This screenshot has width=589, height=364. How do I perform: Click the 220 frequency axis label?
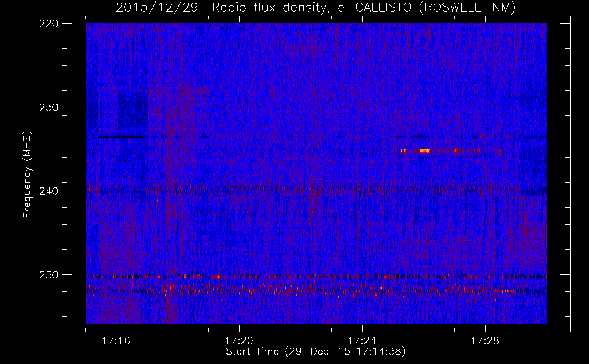48,23
